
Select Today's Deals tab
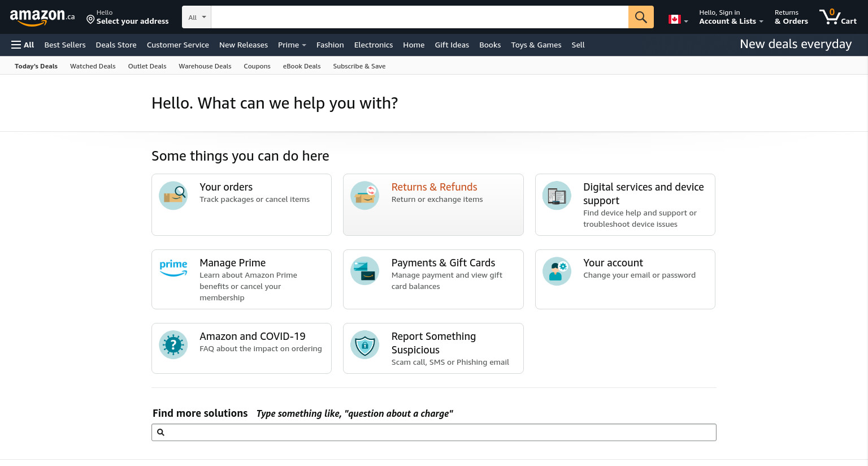point(36,66)
